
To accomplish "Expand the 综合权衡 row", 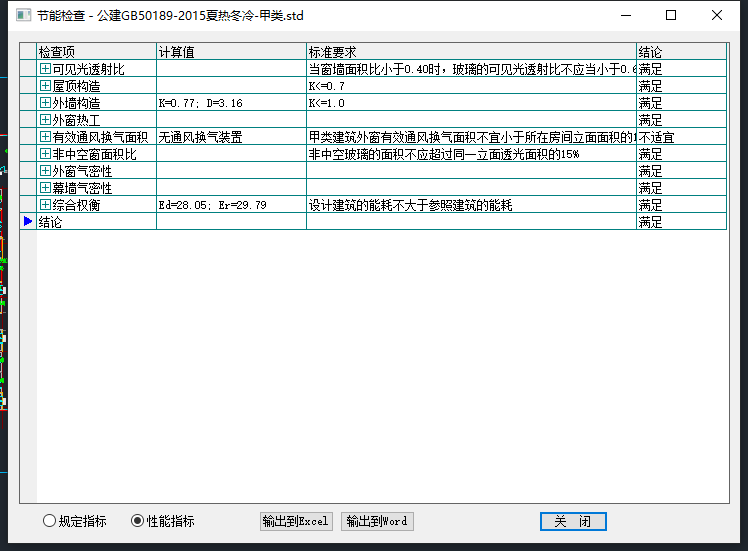I will click(x=45, y=205).
